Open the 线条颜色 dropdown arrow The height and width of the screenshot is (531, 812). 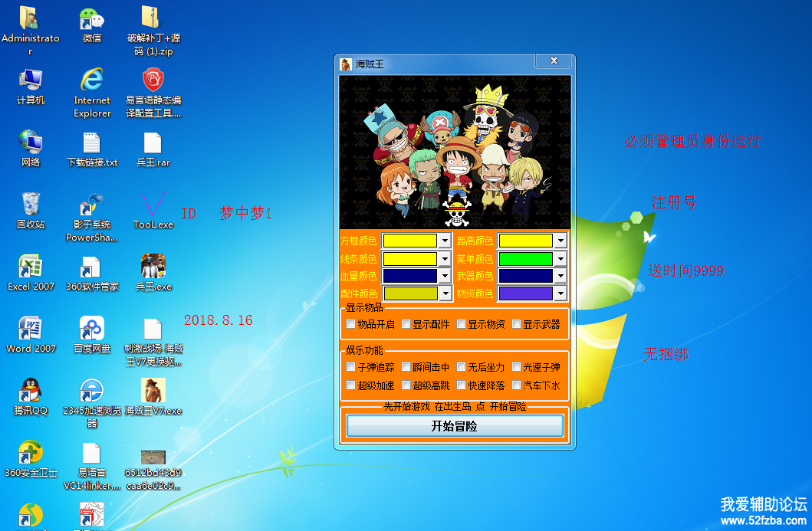(x=445, y=258)
